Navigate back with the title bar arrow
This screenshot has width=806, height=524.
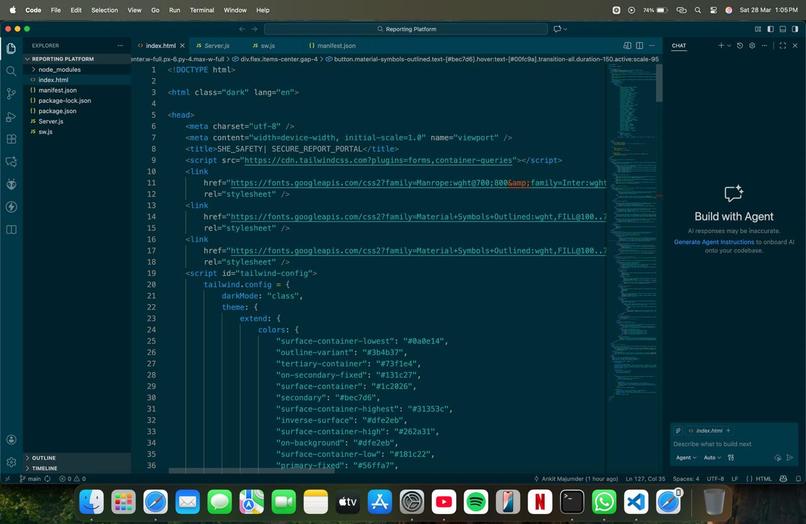point(242,29)
